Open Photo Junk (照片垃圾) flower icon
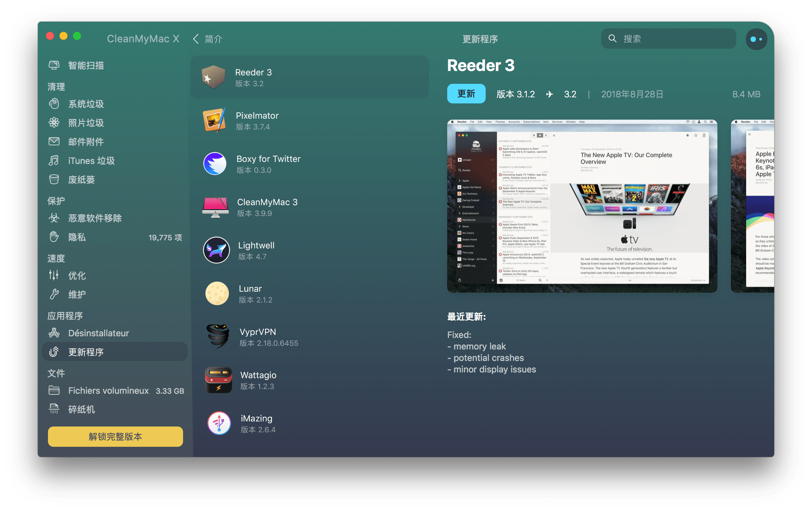Image resolution: width=812 pixels, height=511 pixels. (x=54, y=123)
